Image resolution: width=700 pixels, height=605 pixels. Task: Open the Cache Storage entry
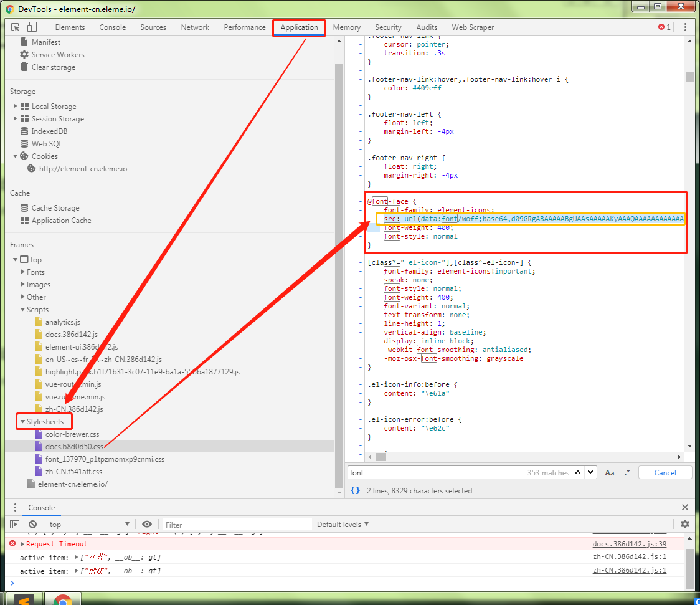(x=55, y=208)
